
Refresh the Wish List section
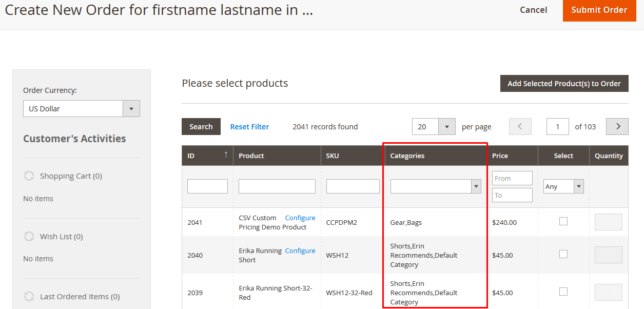click(x=29, y=237)
